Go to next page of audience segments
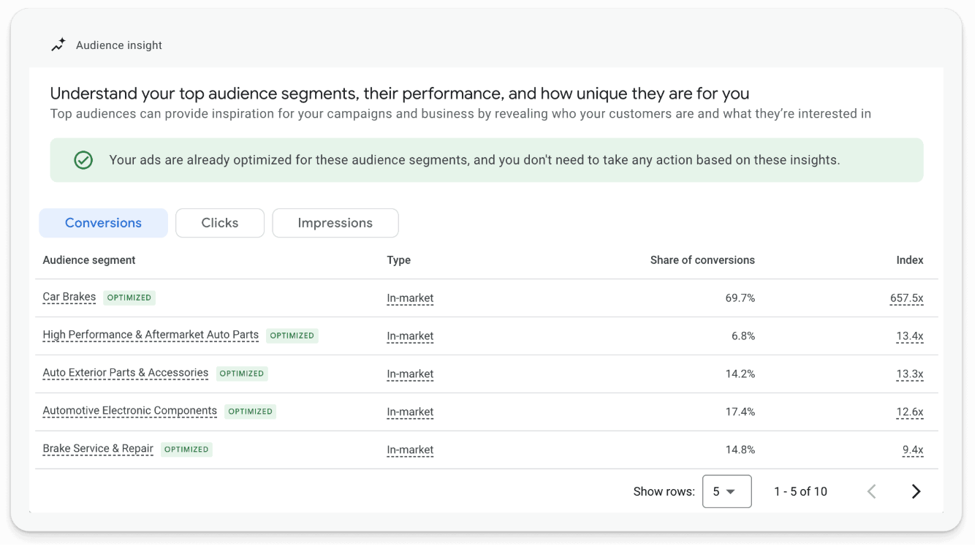 click(x=916, y=491)
